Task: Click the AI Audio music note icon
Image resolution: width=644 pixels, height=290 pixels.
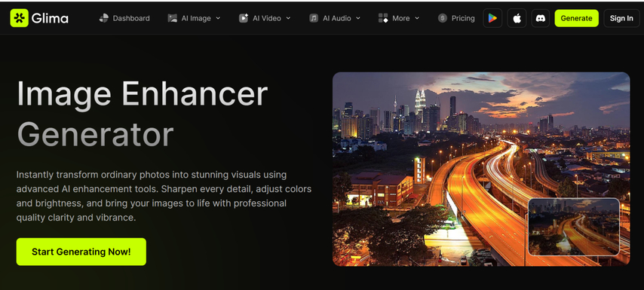Action: pos(314,18)
